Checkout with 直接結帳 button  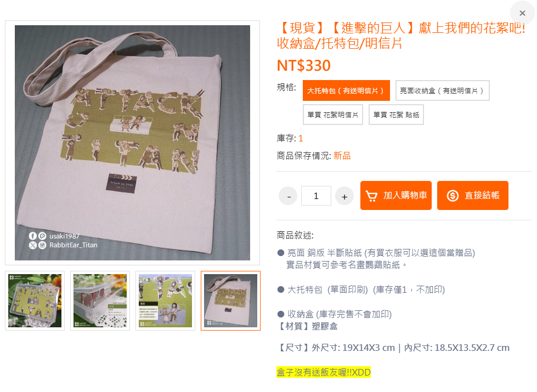pos(472,196)
